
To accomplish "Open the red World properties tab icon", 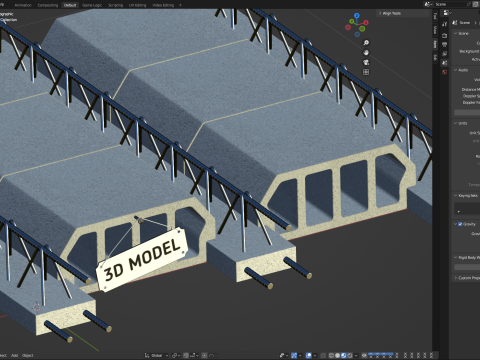I will [x=444, y=72].
